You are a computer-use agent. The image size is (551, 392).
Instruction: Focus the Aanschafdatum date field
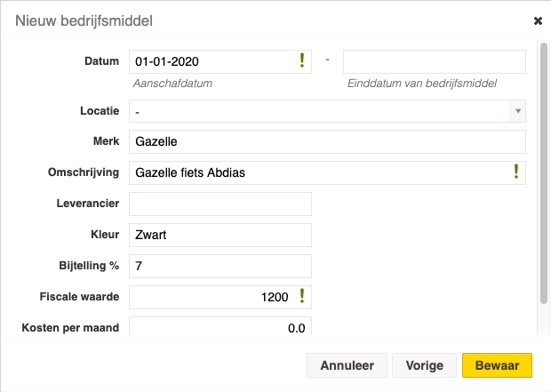[220, 62]
